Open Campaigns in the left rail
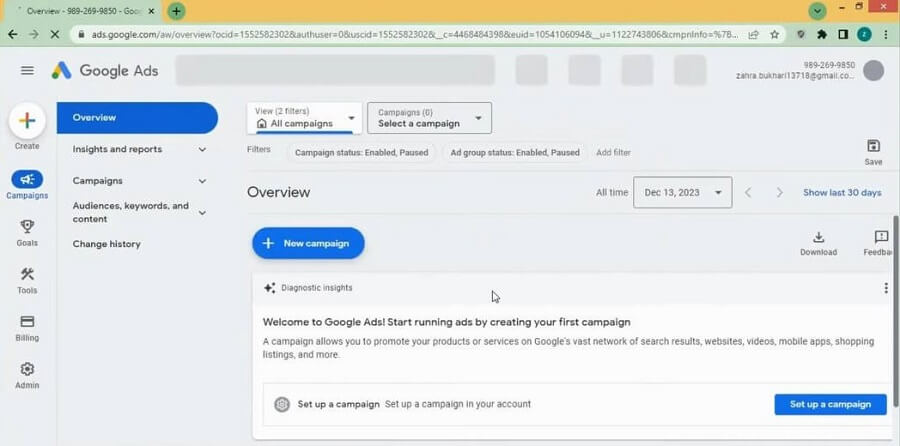Image resolution: width=900 pixels, height=446 pixels. [x=27, y=185]
